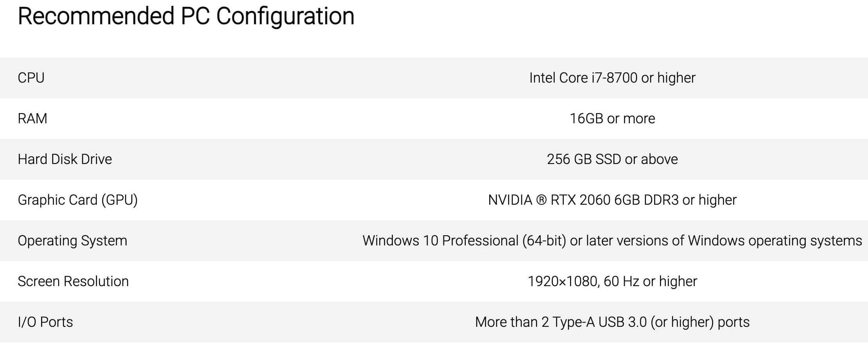This screenshot has width=868, height=346.
Task: Click the registered trademark symbol after NVIDIA
Action: coord(541,200)
